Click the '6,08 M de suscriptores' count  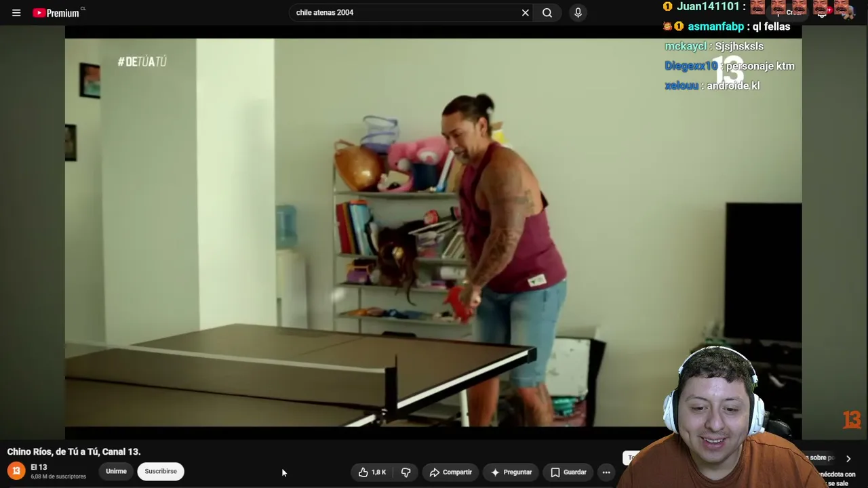58,476
